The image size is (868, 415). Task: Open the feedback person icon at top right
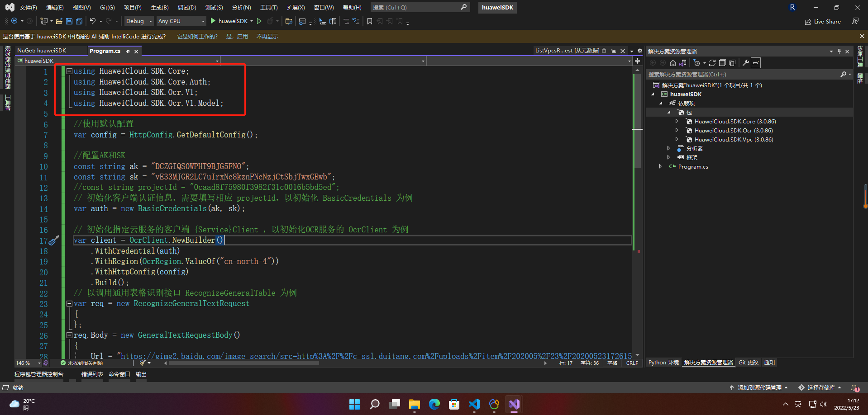click(855, 21)
